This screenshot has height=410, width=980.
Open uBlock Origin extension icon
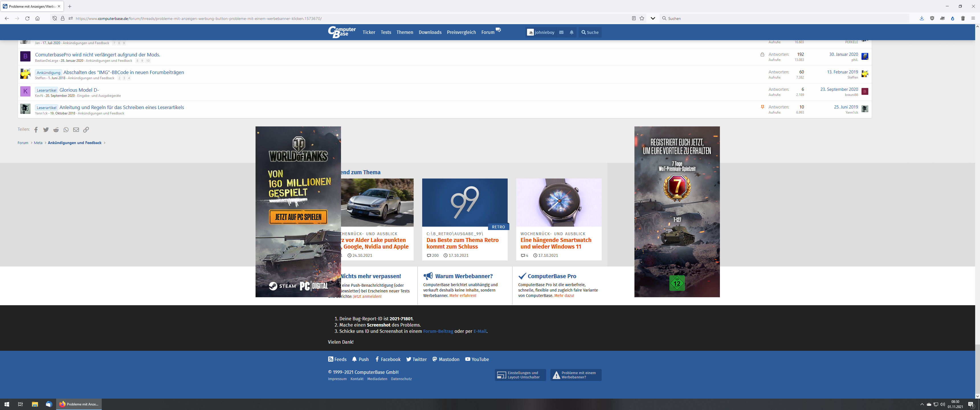pyautogui.click(x=932, y=18)
